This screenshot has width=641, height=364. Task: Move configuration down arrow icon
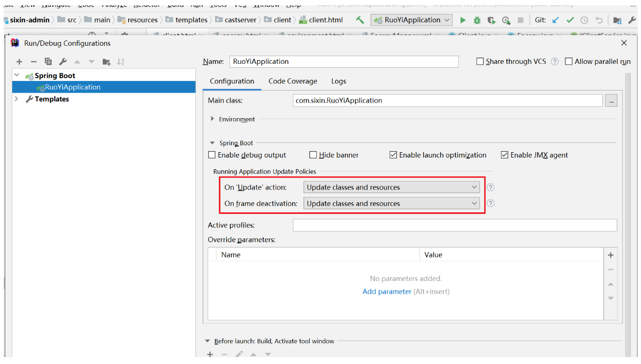pos(92,62)
